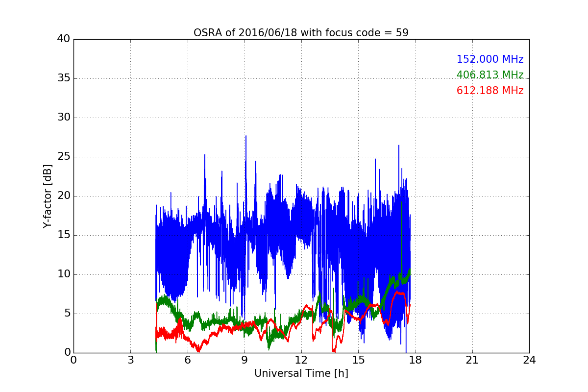The height and width of the screenshot is (392, 588).
Task: Click the x-axis tick label 12
Action: [x=301, y=360]
